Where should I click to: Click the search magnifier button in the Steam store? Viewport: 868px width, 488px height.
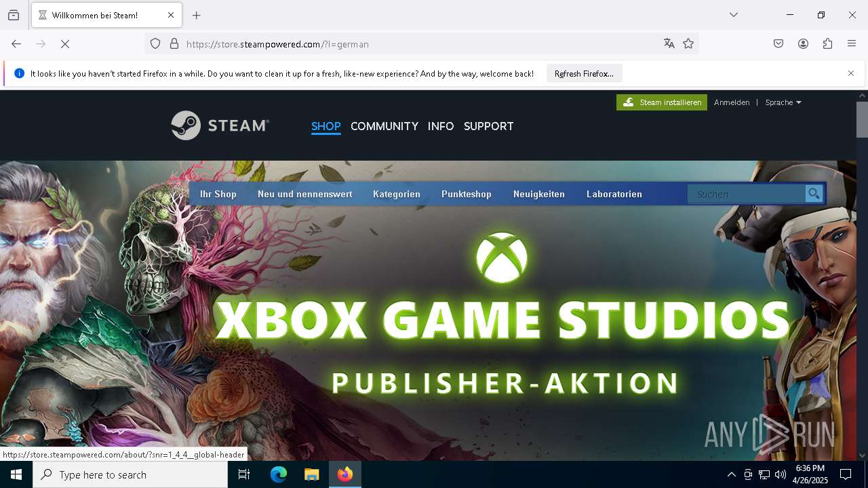pos(814,194)
